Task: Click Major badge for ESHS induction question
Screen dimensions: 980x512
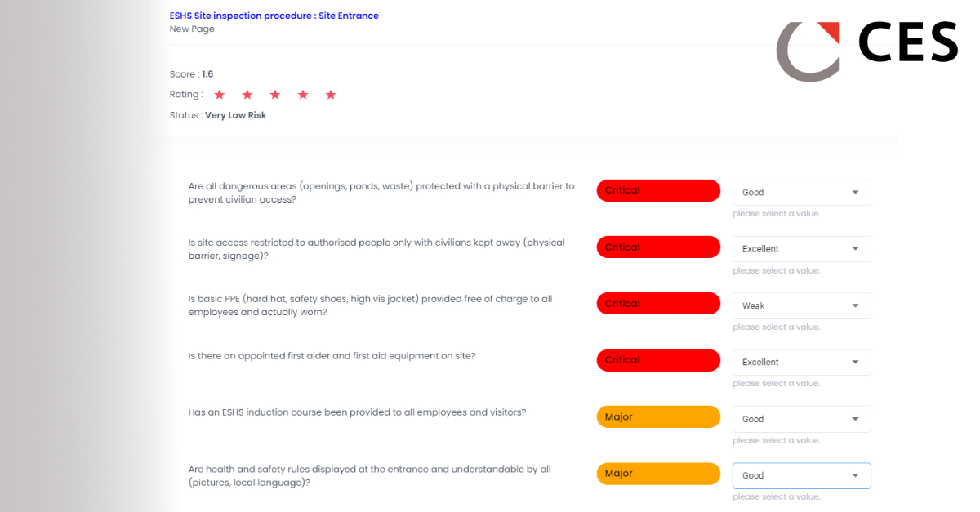Action: [x=658, y=416]
